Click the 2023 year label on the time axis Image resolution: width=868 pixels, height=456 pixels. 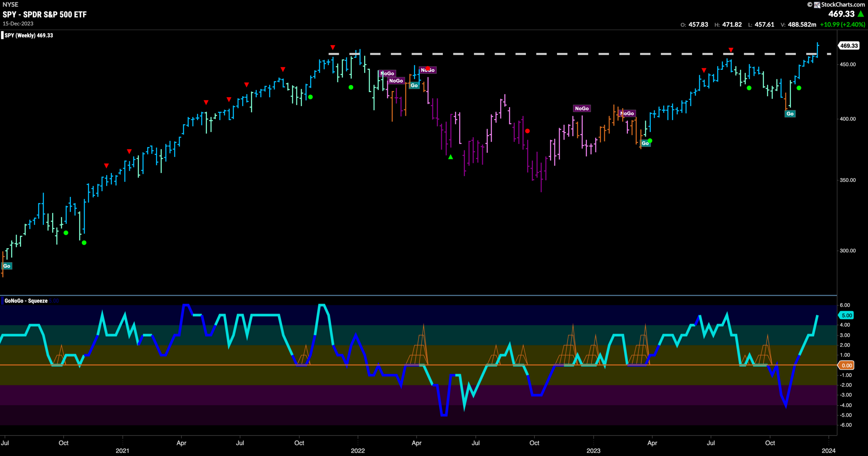point(593,451)
